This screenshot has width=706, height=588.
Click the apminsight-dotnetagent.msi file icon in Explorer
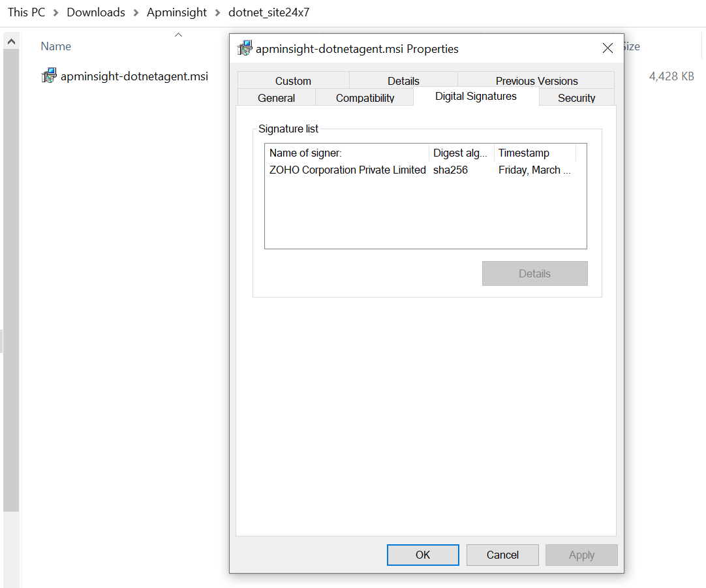point(49,76)
